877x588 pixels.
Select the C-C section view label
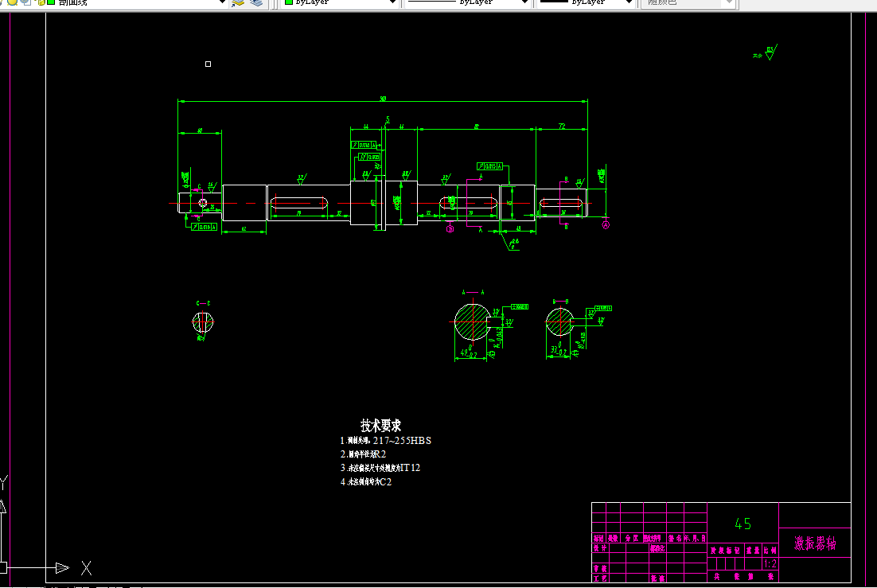click(203, 303)
